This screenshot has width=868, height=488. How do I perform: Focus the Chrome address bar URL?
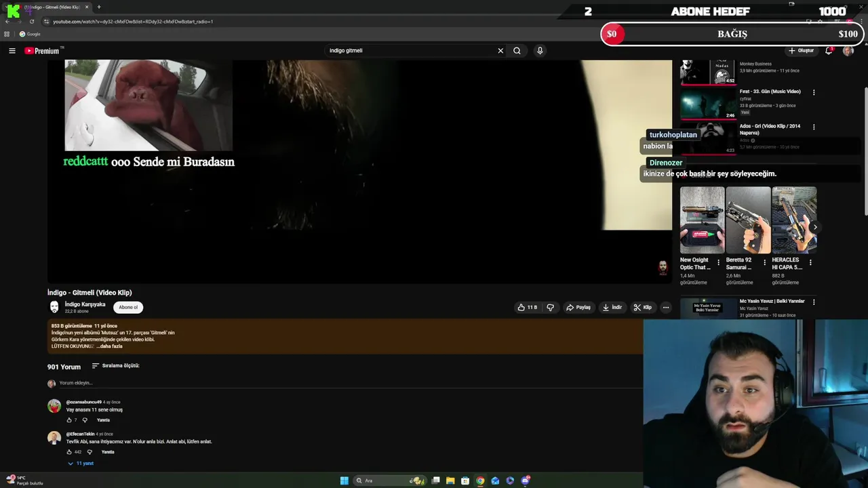point(133,22)
